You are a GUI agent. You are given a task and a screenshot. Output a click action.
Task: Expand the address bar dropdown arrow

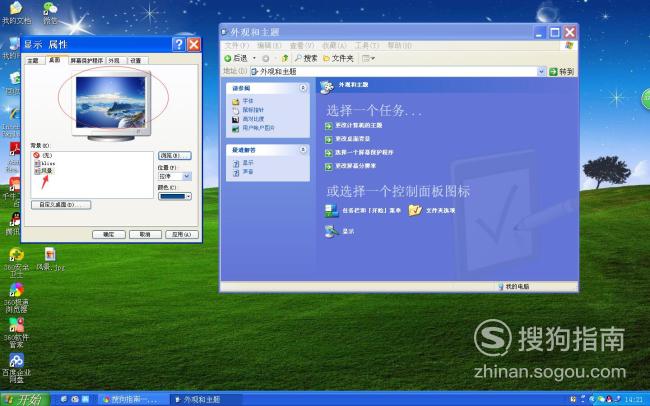pos(541,71)
